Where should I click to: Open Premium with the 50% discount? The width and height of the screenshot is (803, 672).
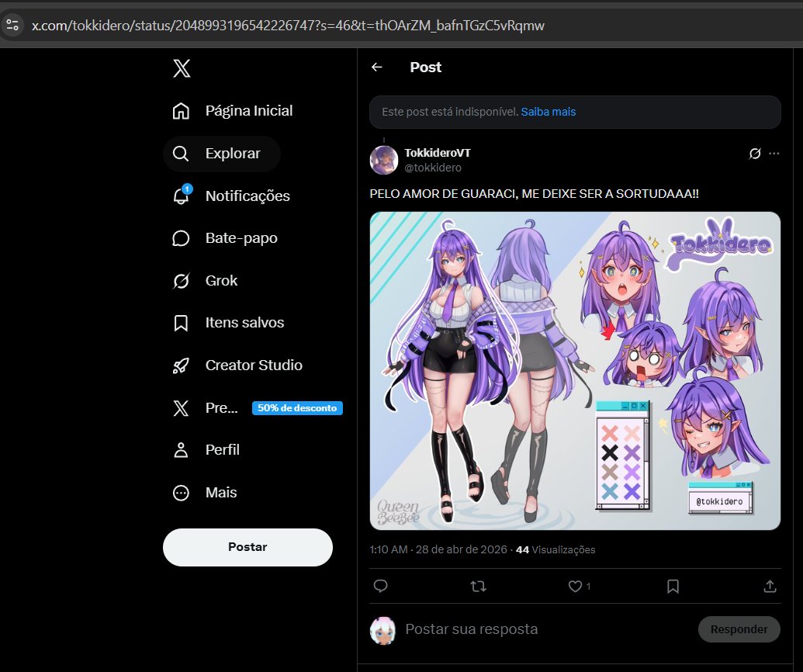[257, 407]
